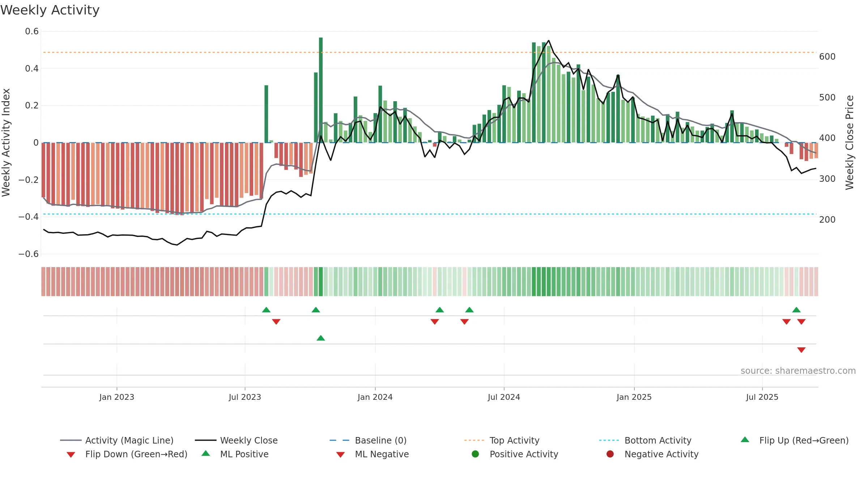Toggle Baseline (0) legend entry
Viewport: 868px width, 488px height.
click(x=368, y=440)
